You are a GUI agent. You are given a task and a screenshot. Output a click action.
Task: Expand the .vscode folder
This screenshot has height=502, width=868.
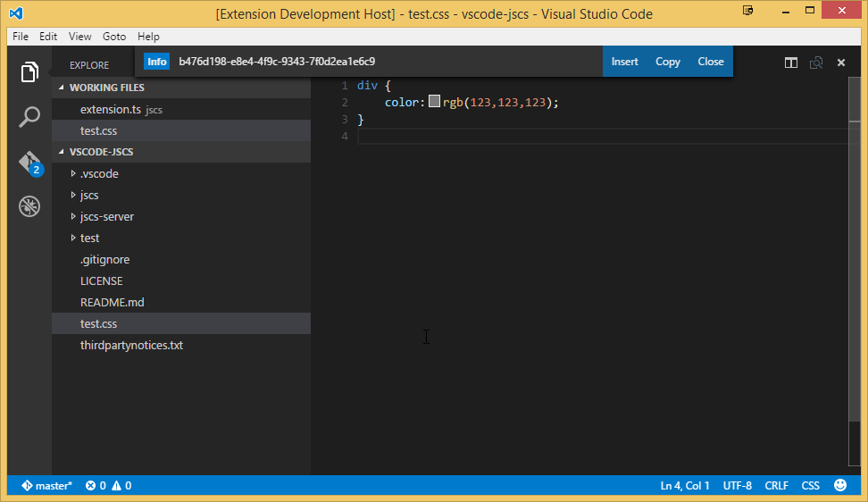tap(73, 173)
